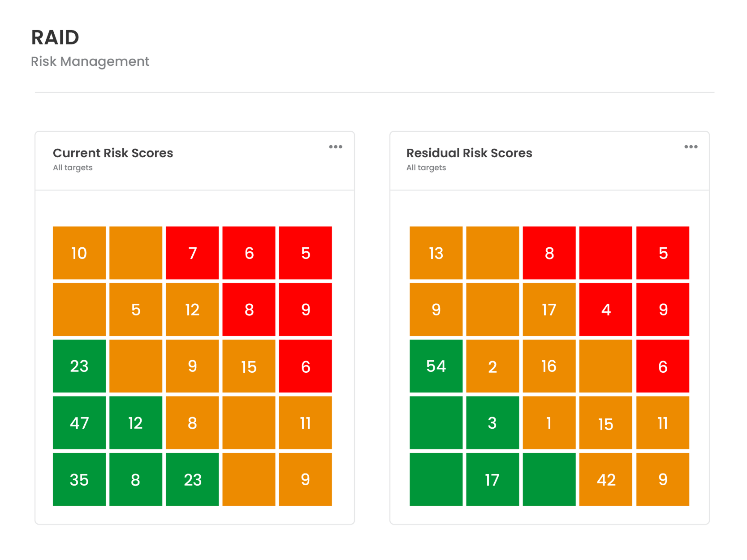The width and height of the screenshot is (747, 560).
Task: Select the green 47 cell in Current Risk Scores
Action: (x=79, y=422)
